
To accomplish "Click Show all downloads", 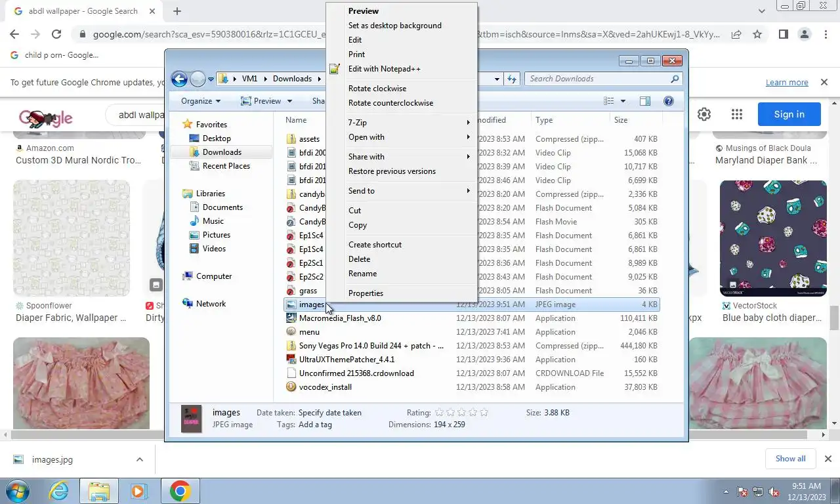I will coord(790,459).
